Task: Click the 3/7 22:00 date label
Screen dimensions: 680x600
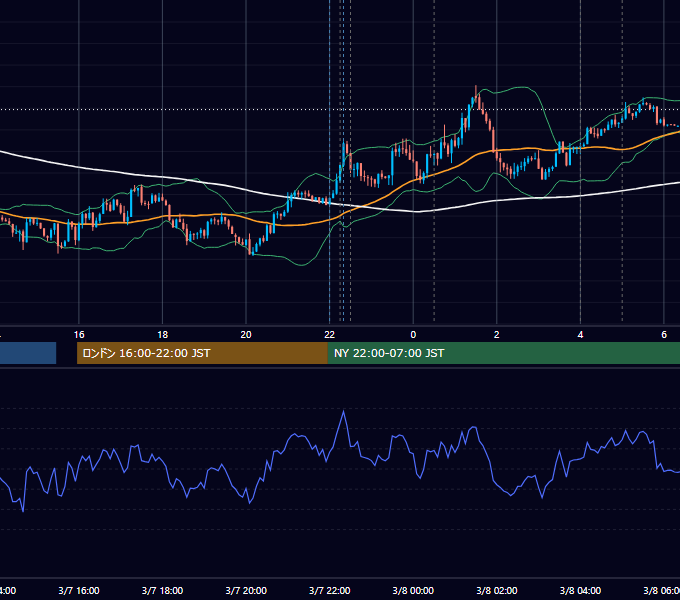Action: (330, 591)
